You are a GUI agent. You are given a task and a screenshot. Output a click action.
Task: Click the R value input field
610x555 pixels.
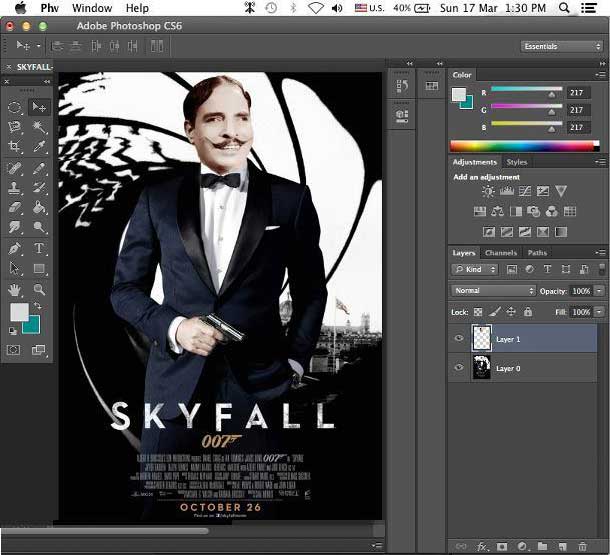580,93
